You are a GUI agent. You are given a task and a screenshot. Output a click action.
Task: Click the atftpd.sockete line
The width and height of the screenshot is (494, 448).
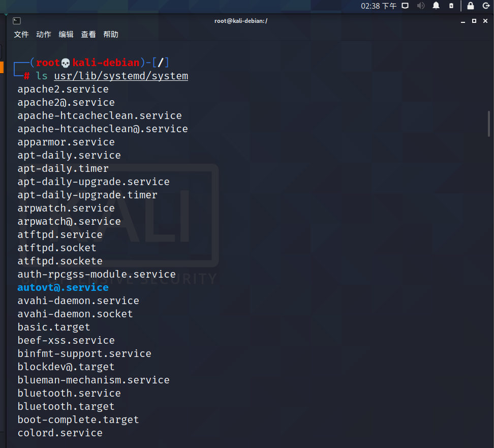coord(60,261)
